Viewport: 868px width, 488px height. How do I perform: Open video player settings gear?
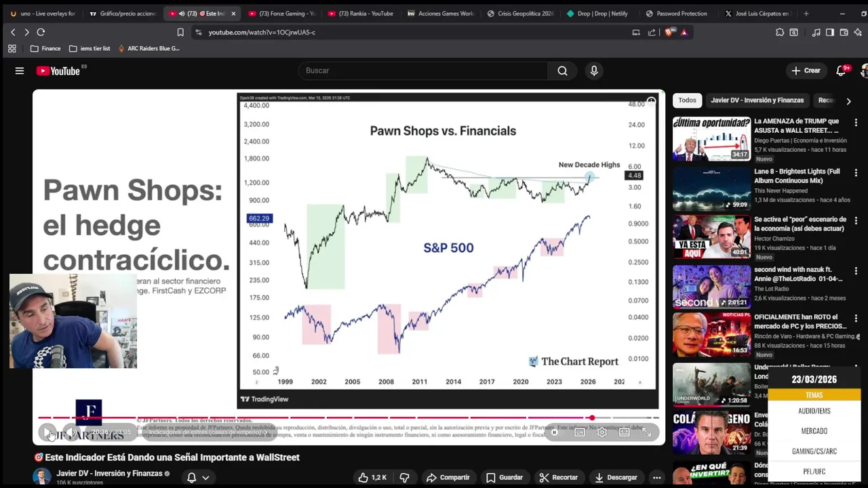pos(602,432)
